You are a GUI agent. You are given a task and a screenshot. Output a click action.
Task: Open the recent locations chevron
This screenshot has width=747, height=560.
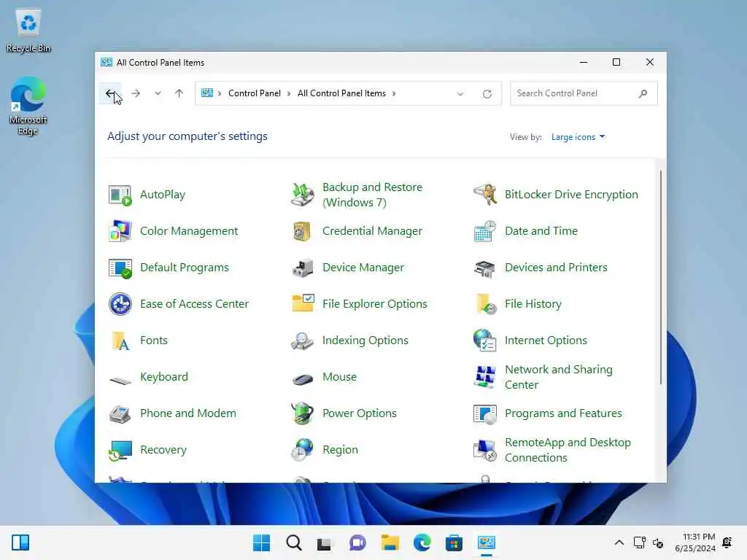pyautogui.click(x=158, y=93)
